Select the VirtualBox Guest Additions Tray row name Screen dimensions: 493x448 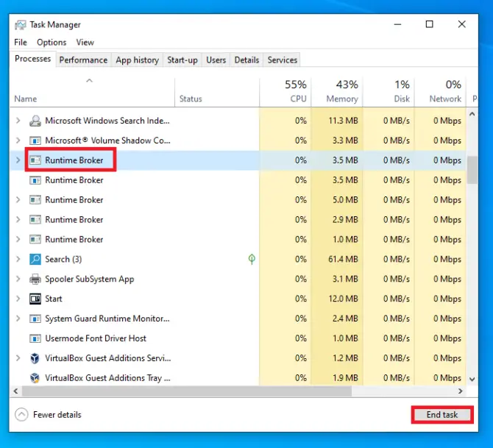click(x=107, y=378)
